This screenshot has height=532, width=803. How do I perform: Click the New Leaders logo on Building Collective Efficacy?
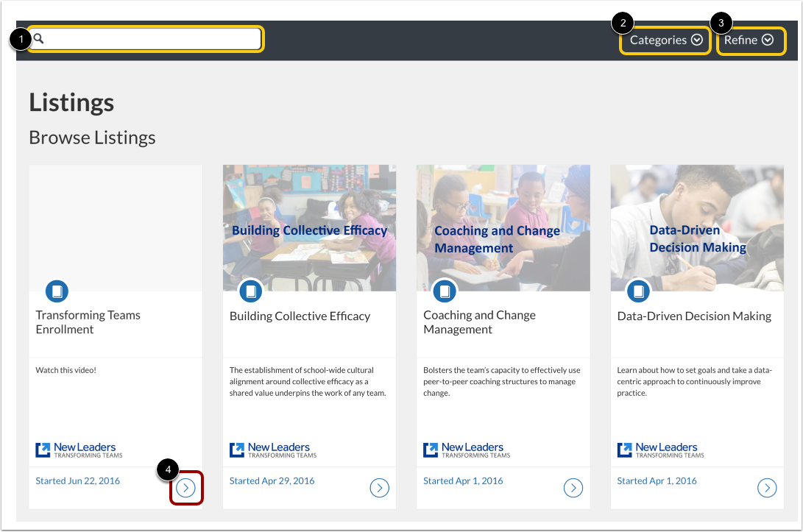[271, 449]
